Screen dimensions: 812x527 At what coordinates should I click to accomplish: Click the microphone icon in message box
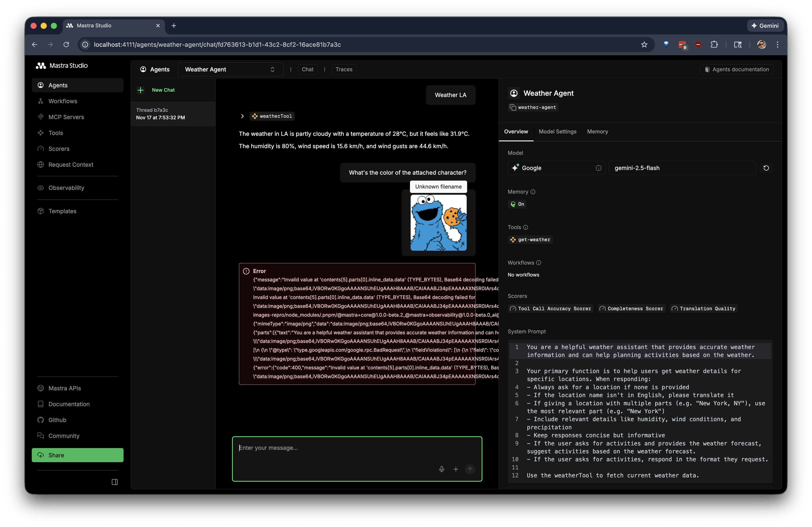coord(442,469)
